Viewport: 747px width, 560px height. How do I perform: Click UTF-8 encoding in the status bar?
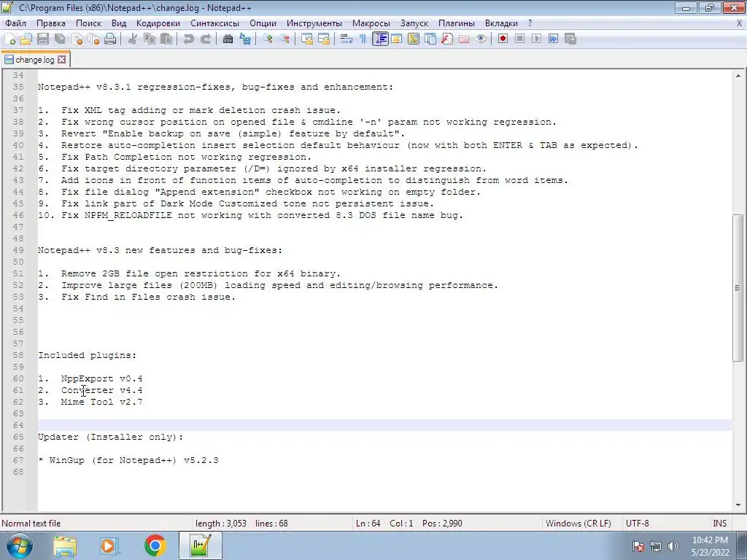(638, 524)
